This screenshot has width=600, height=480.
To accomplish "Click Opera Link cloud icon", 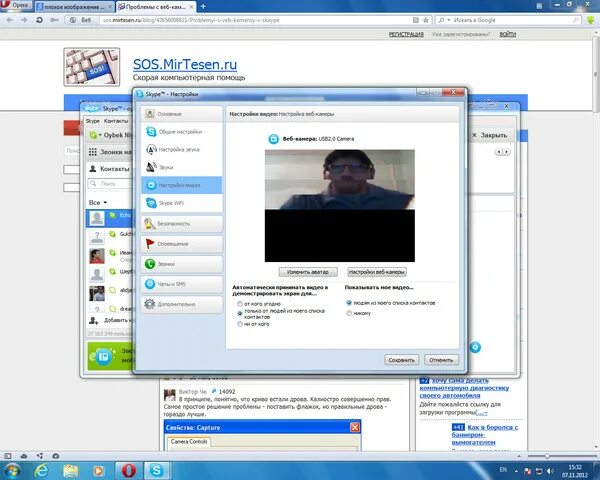I will (24, 456).
